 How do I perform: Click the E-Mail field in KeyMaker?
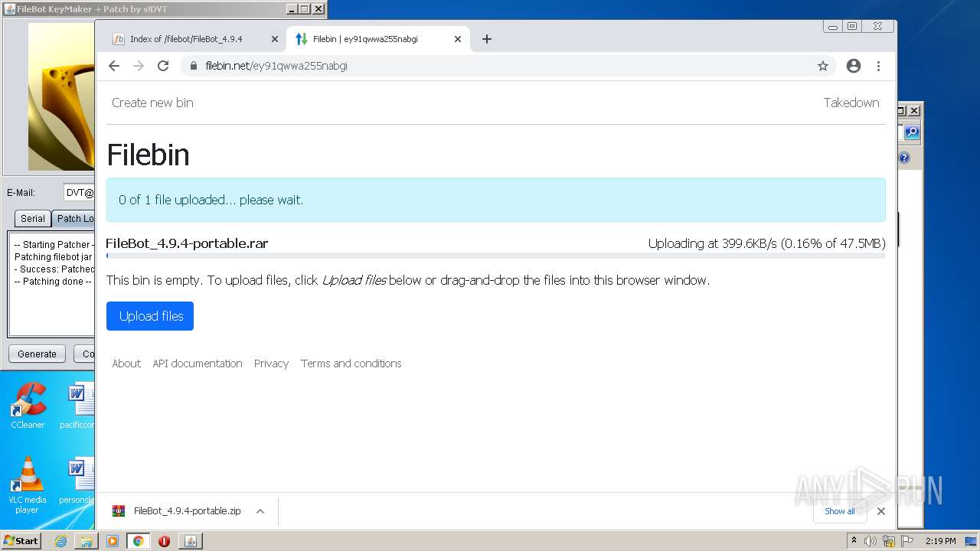click(80, 193)
